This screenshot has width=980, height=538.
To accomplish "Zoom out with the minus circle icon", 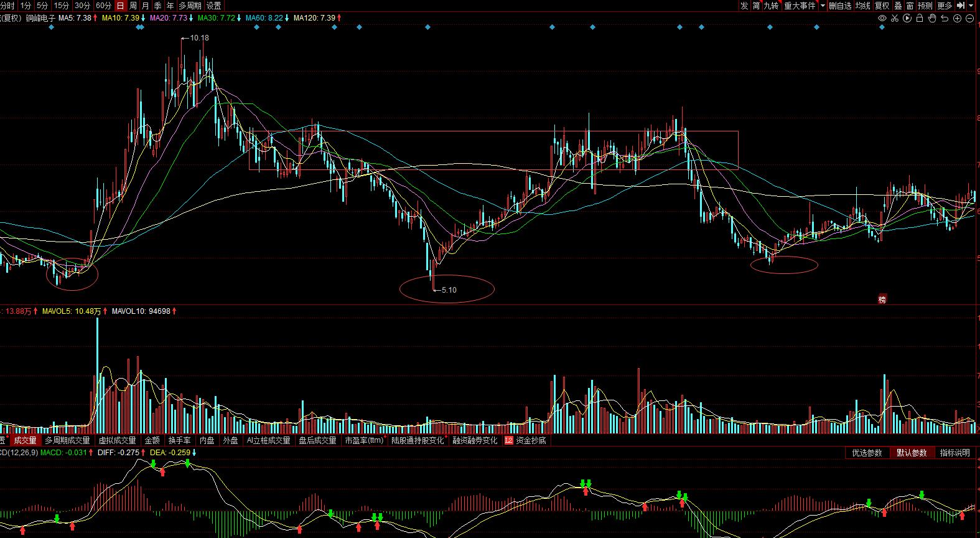I will click(969, 19).
